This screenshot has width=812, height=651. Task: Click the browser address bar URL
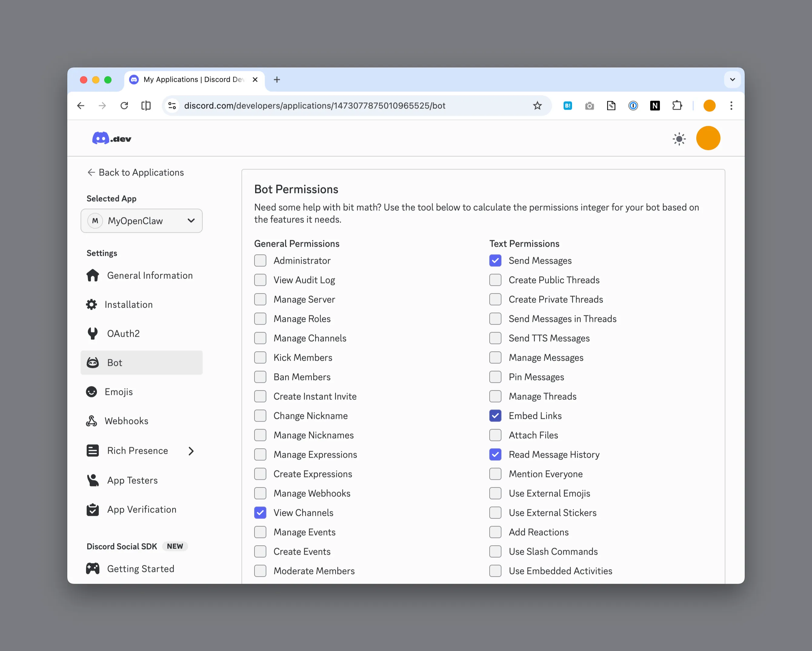(x=314, y=106)
